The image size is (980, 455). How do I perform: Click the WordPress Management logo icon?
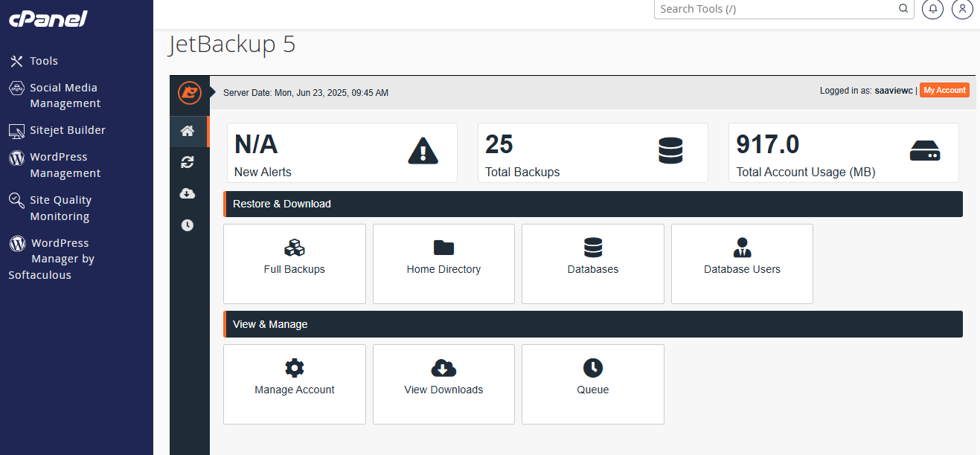(x=16, y=158)
